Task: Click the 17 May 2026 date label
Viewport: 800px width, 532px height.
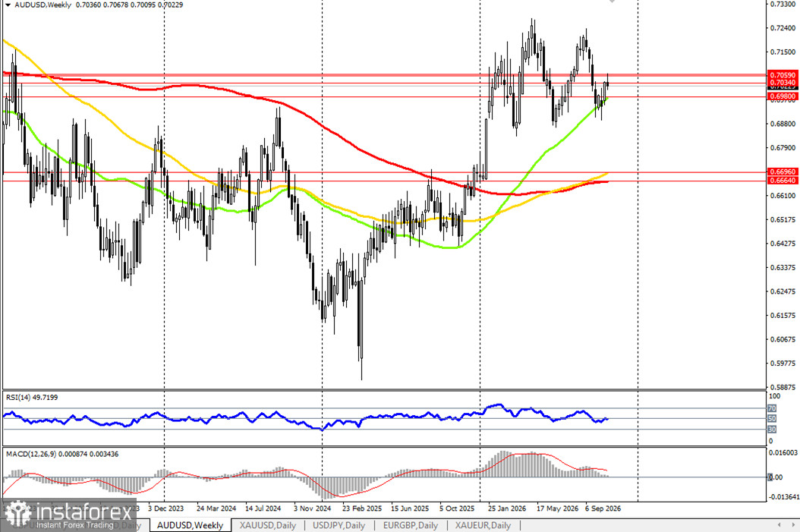Action: coord(557,508)
